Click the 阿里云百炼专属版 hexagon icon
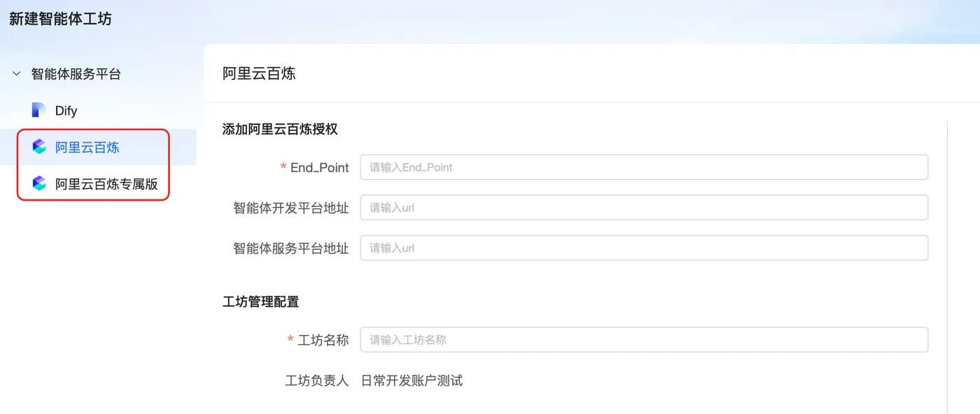The width and height of the screenshot is (980, 414). click(39, 184)
